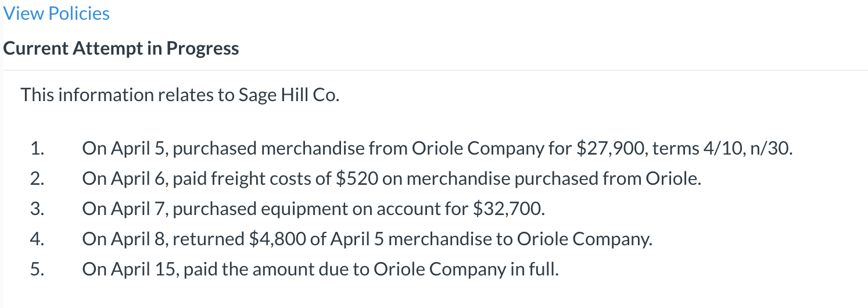Select the list number 3. marker
The width and height of the screenshot is (868, 308).
point(37,209)
